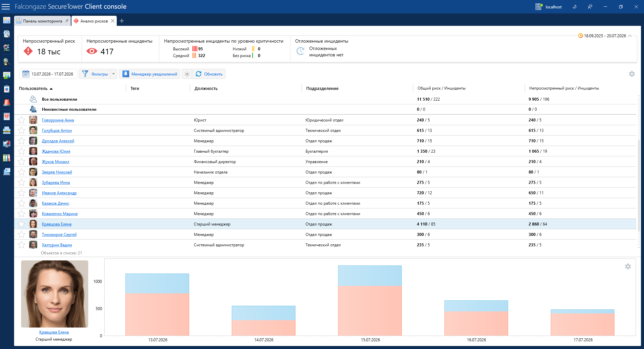
Task: Collapse the summary panel chevron near date range
Action: click(630, 36)
